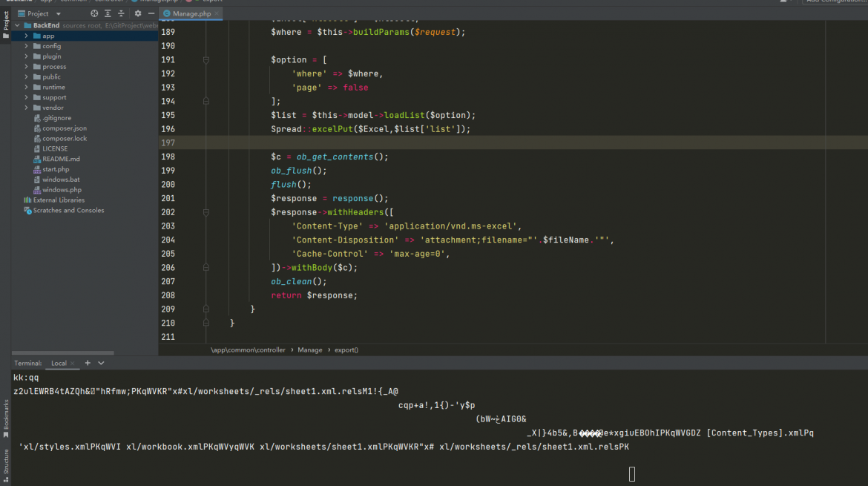Toggle code fold marker on line 209
Screen dimensions: 868x486
206,309
